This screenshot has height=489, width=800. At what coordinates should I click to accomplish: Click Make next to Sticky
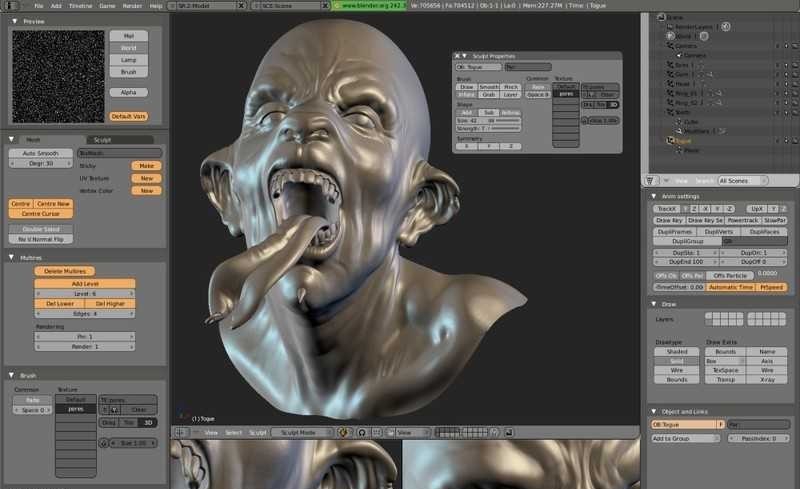click(x=146, y=166)
